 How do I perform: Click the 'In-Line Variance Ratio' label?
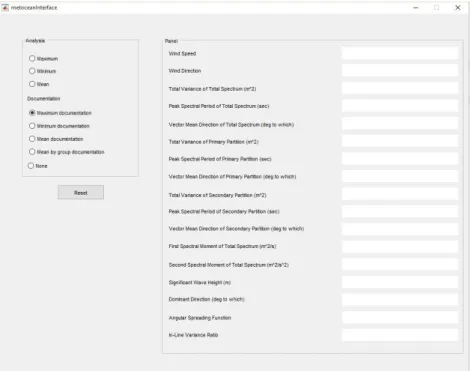click(x=193, y=335)
